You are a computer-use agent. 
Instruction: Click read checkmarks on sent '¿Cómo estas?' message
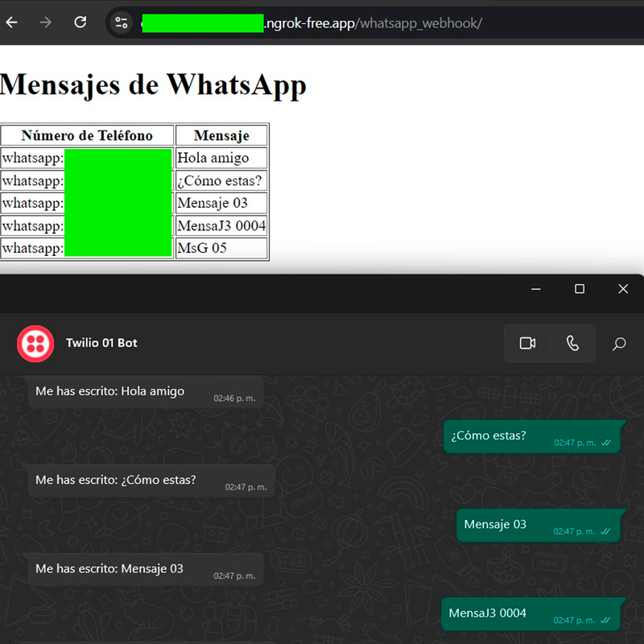tap(606, 443)
